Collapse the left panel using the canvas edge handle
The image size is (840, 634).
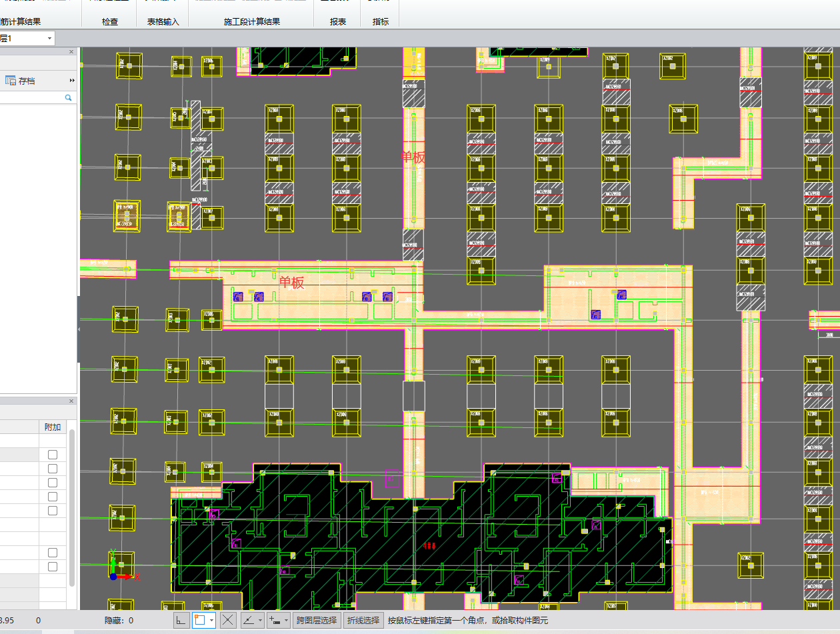coord(79,329)
